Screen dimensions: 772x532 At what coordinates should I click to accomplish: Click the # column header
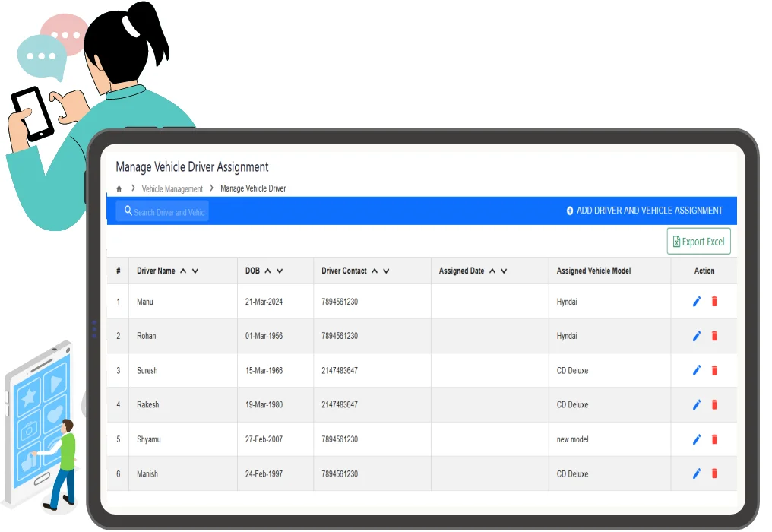coord(119,271)
